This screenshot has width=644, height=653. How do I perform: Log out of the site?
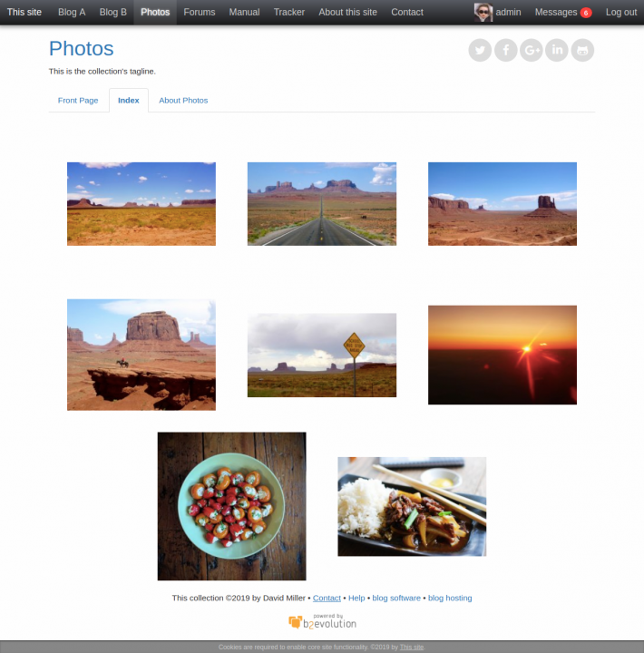[x=621, y=12]
